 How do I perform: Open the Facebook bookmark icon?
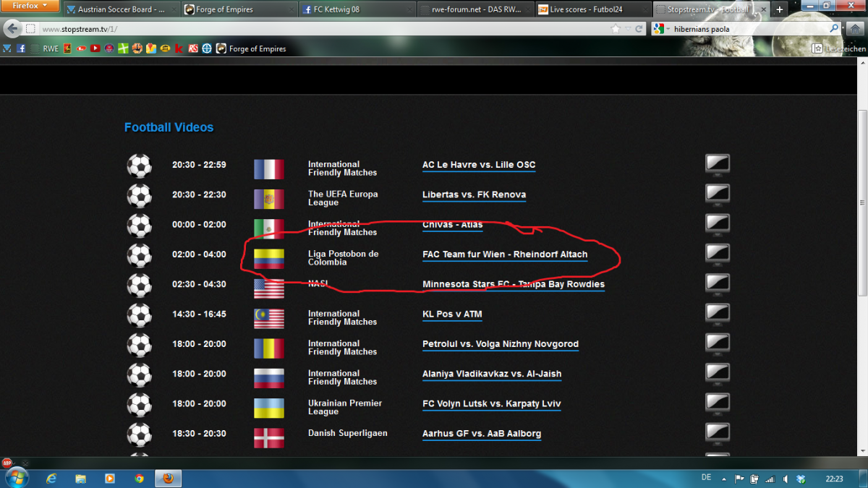21,48
